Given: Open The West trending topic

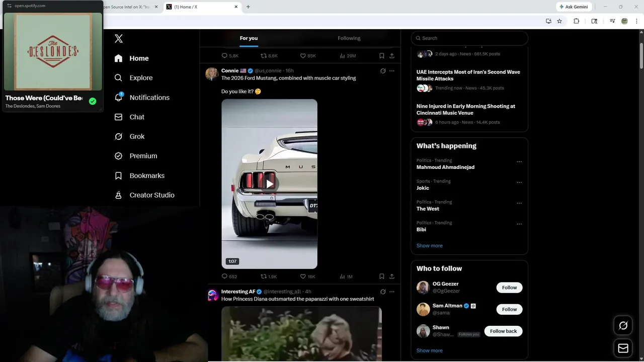Looking at the screenshot, I should 428,209.
